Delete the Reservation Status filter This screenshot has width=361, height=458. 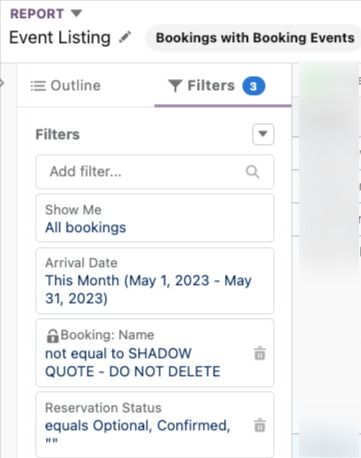[260, 425]
